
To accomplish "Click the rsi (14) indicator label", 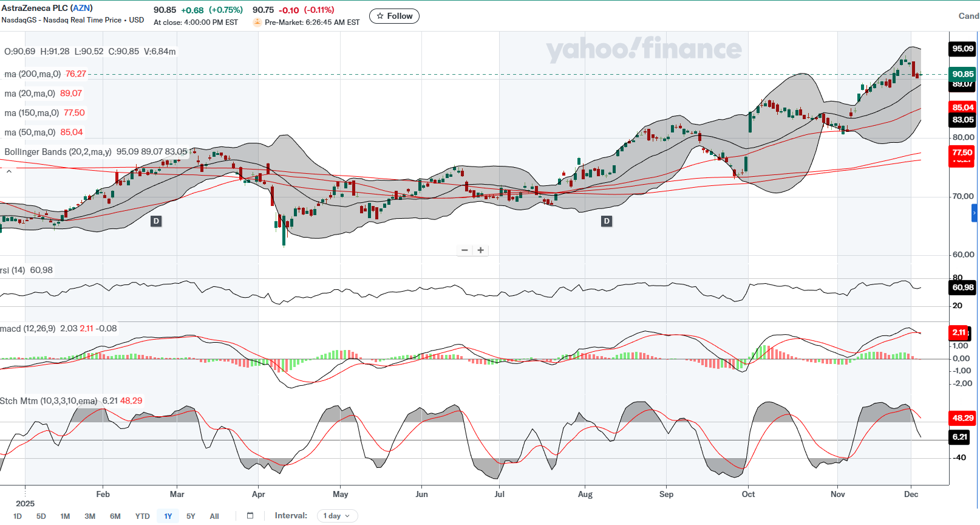I will click(13, 270).
